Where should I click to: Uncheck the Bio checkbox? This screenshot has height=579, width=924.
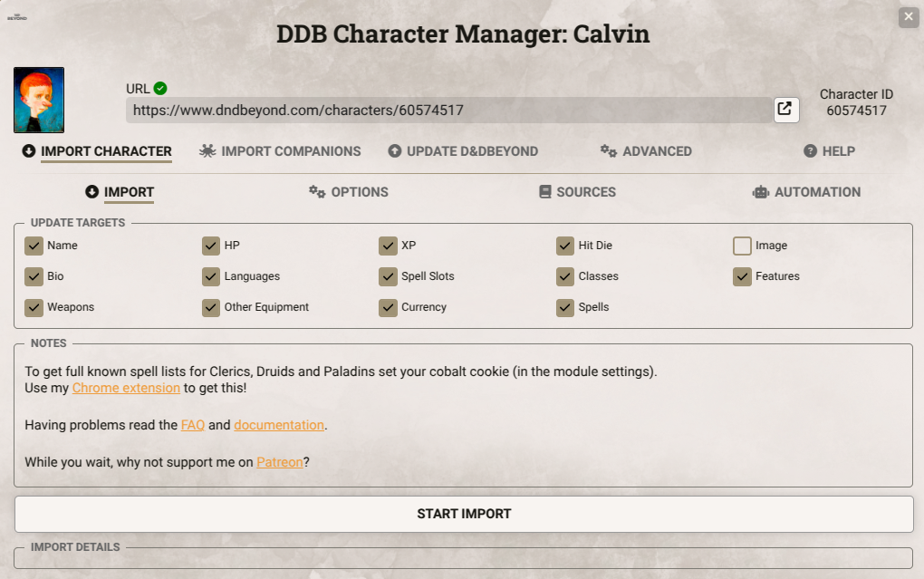[x=34, y=276]
